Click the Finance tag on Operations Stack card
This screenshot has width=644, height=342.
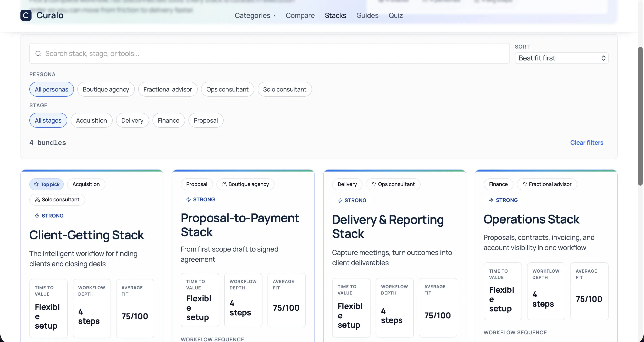click(x=499, y=184)
